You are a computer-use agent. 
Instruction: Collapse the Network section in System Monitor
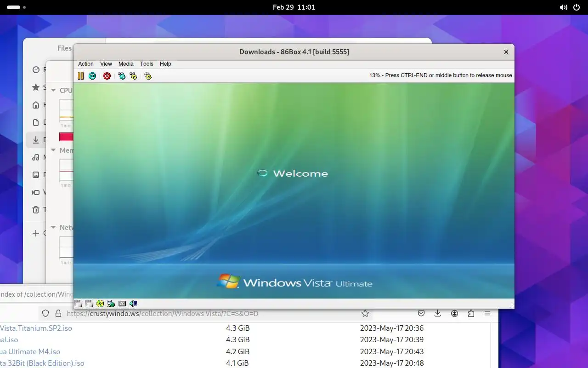click(x=53, y=227)
